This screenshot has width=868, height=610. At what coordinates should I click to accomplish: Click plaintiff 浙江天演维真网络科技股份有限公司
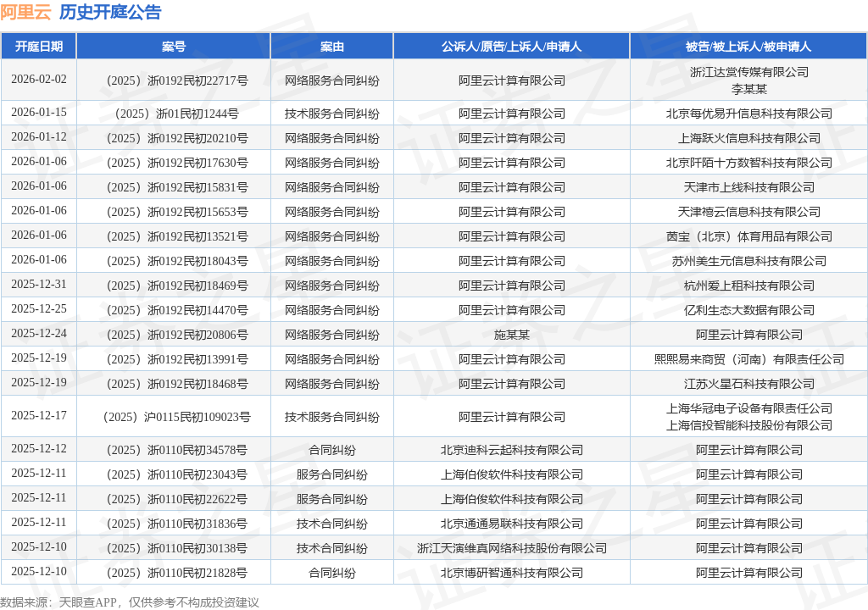pyautogui.click(x=512, y=548)
